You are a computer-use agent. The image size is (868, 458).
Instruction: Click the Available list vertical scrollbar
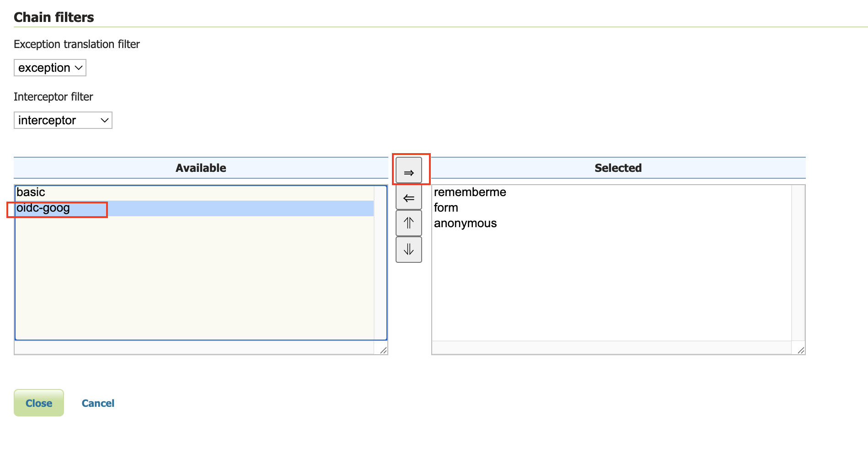[x=380, y=262]
